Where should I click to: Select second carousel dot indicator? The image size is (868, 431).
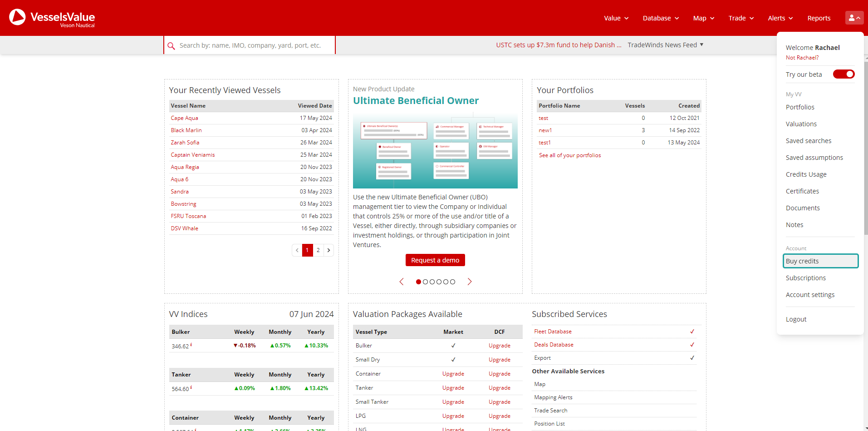click(425, 282)
